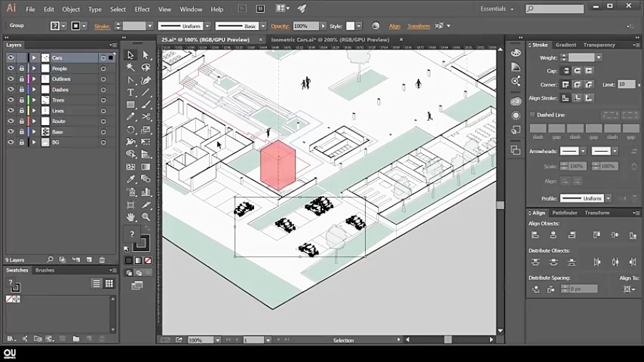Expand the Base layer

tap(34, 132)
